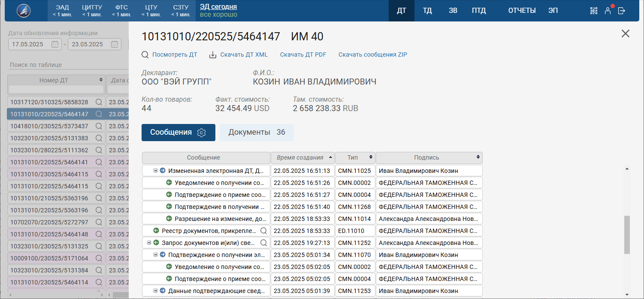Collapse the Измененная электронная ДТ message node
The width and height of the screenshot is (644, 299).
pyautogui.click(x=156, y=171)
